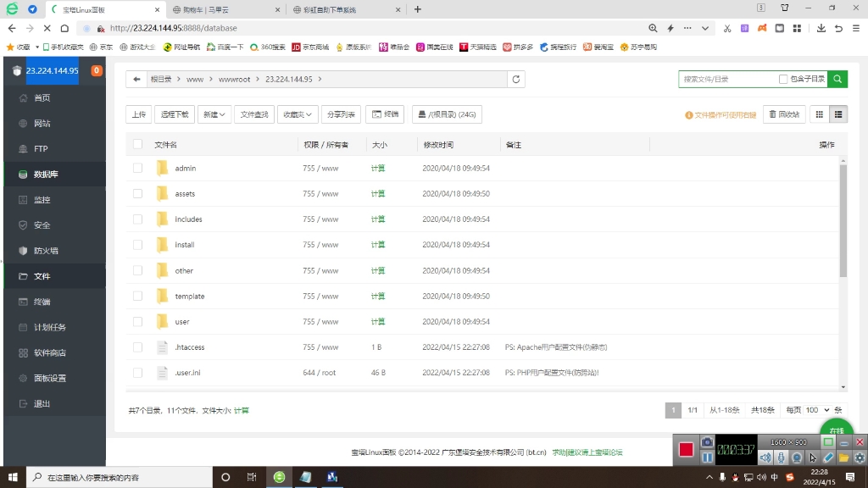Switch to the 购物车 browser tab

pyautogui.click(x=225, y=9)
